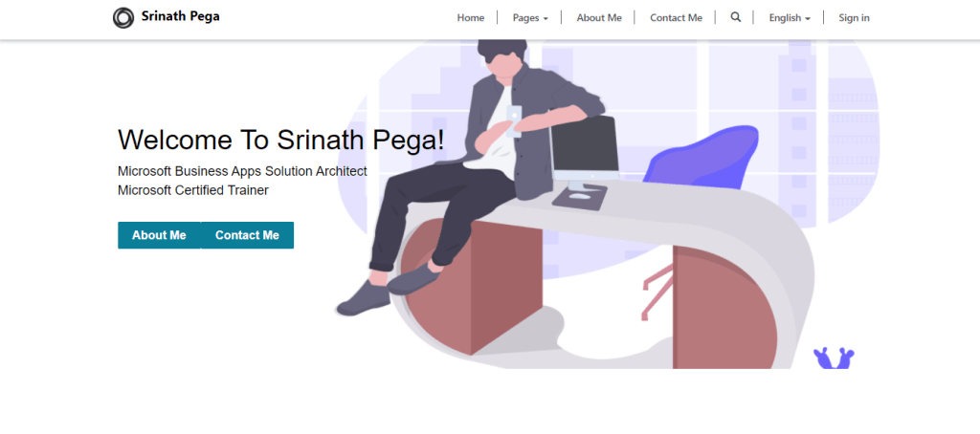Click the small purple cactus graphic
The image size is (980, 434).
834,358
